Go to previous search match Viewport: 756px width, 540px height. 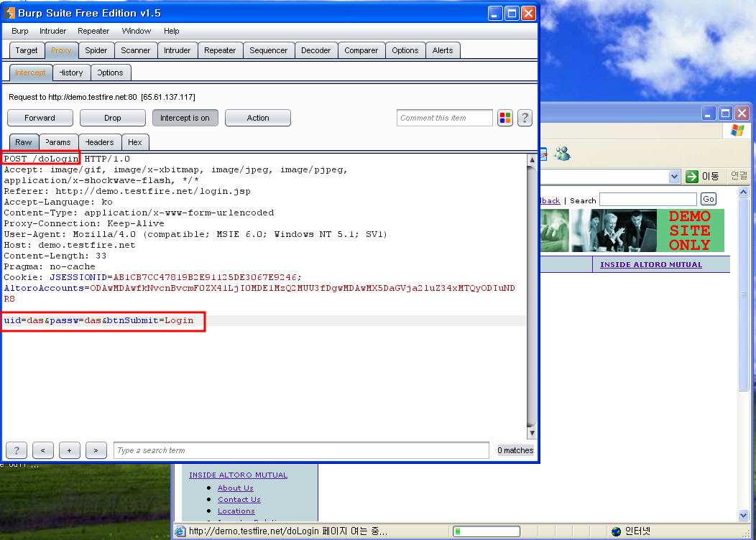(43, 450)
